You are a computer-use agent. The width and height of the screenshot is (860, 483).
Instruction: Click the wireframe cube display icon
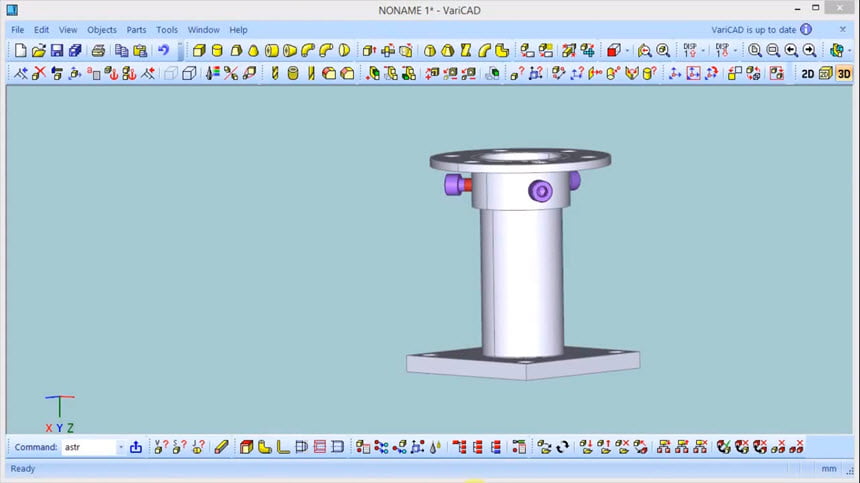coord(189,73)
